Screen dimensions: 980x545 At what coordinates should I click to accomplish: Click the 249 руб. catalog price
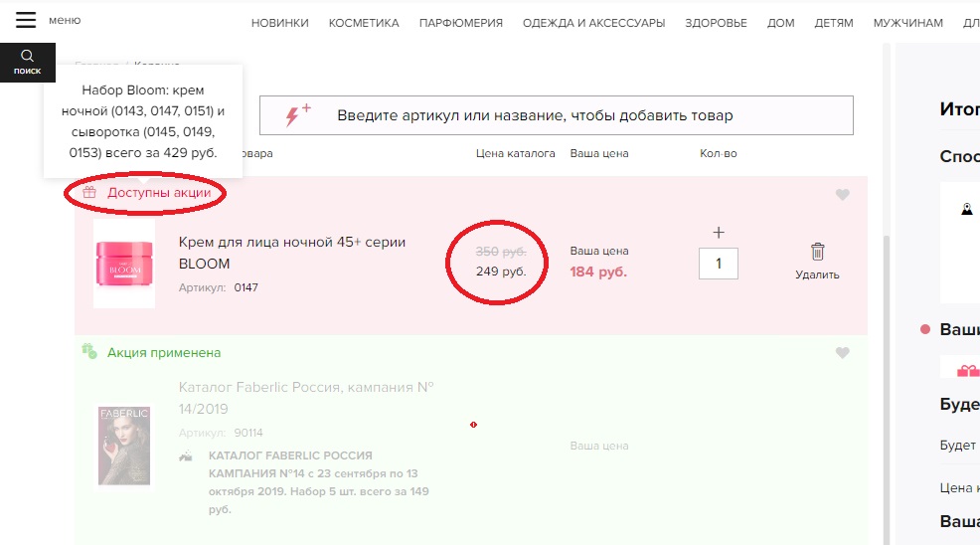point(501,272)
